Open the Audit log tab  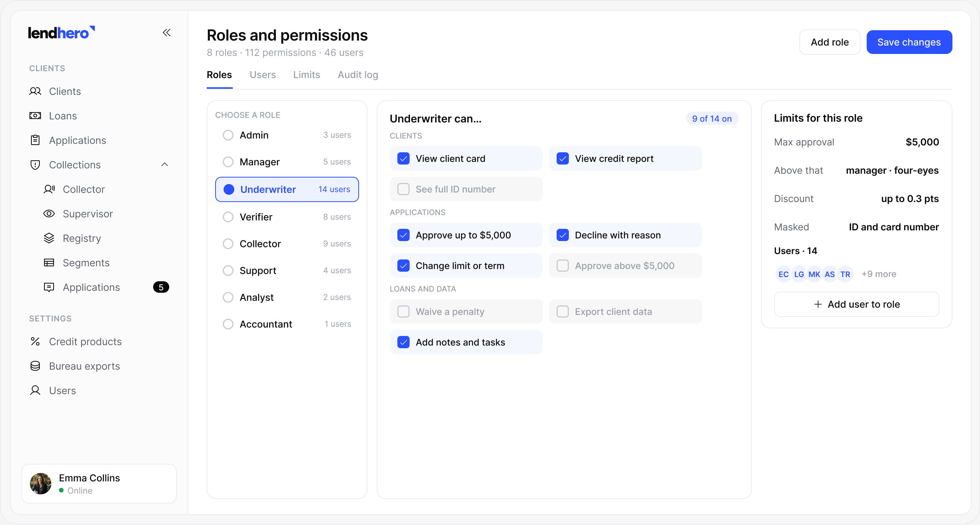pyautogui.click(x=358, y=75)
